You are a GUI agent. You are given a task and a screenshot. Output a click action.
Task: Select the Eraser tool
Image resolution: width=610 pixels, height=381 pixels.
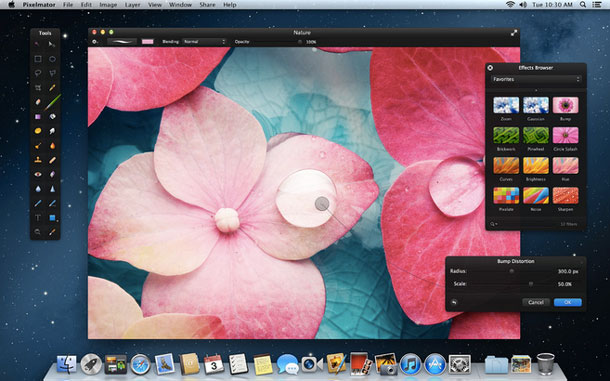38,102
